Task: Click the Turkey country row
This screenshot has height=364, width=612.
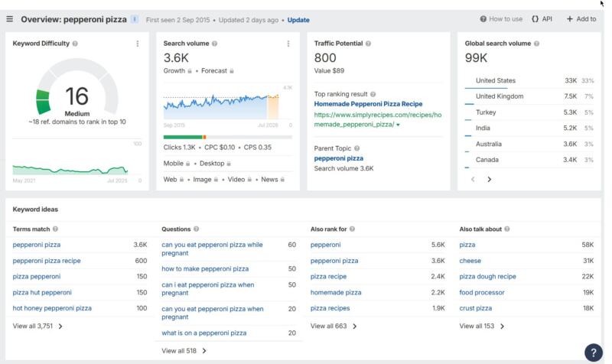Action: click(x=529, y=112)
